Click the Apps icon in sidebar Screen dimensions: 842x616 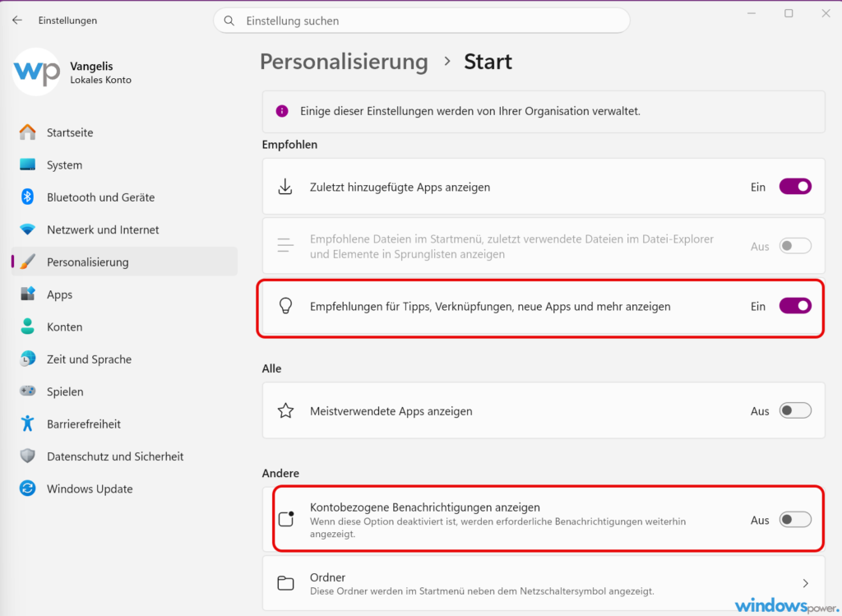coord(27,294)
